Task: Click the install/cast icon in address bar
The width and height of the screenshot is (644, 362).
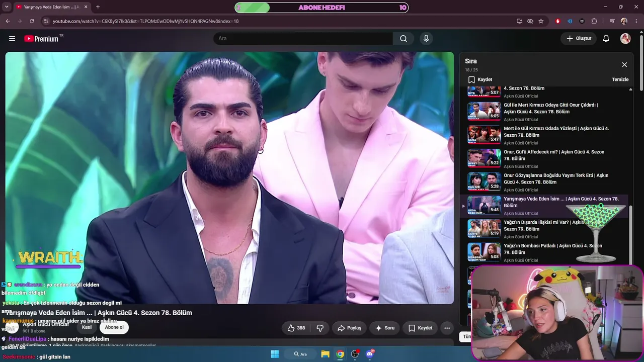Action: [x=519, y=21]
